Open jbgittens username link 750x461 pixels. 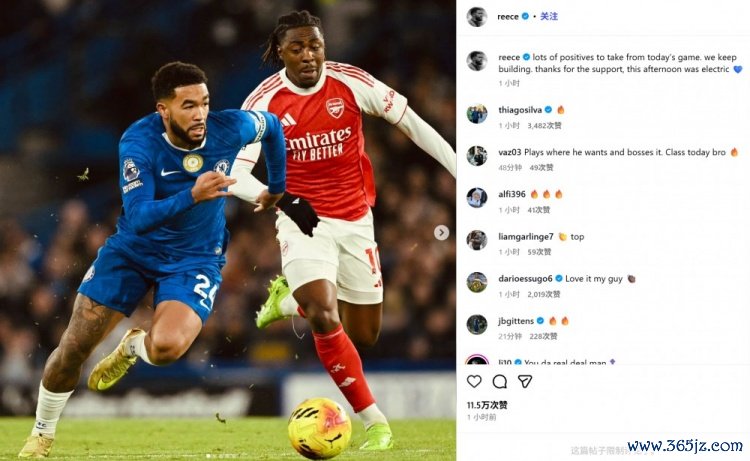click(x=516, y=321)
